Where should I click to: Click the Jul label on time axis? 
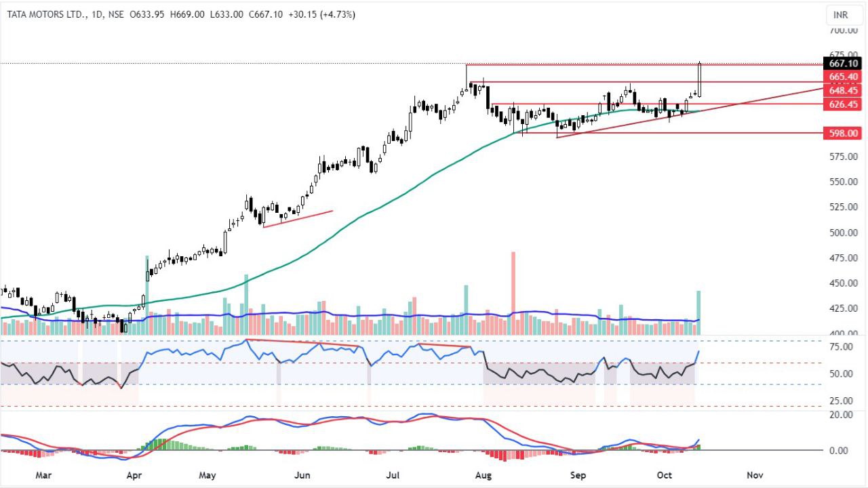click(392, 475)
